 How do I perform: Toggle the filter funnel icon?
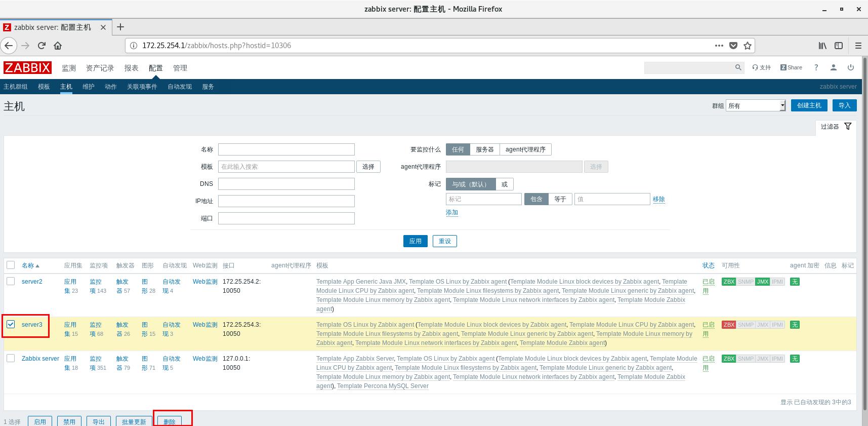point(848,126)
